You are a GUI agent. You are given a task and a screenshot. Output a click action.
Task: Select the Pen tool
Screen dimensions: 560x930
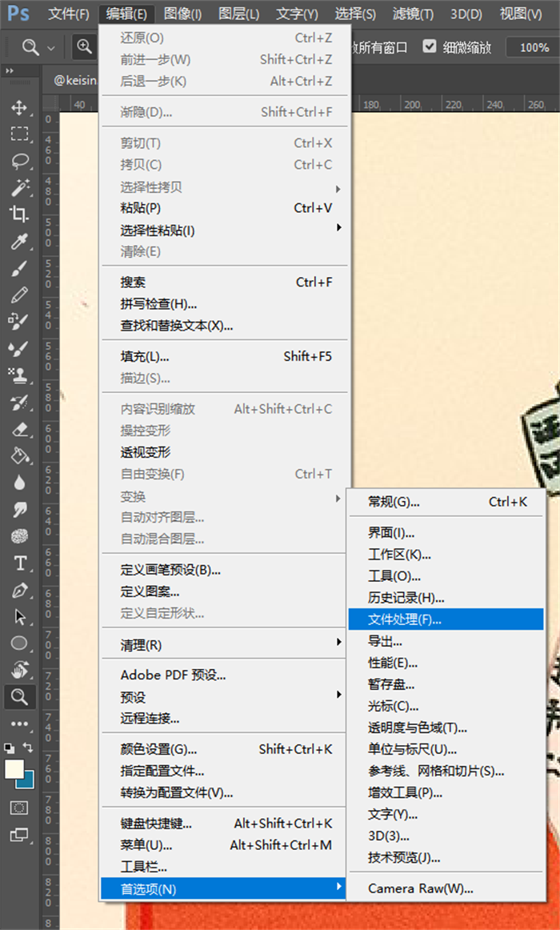[x=19, y=590]
